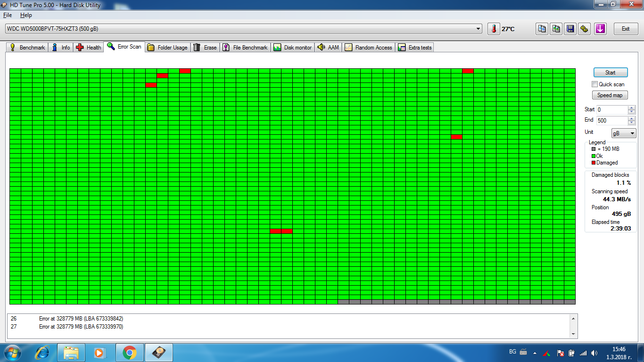Click the purple down-arrow icon
This screenshot has height=362, width=644.
click(600, 29)
